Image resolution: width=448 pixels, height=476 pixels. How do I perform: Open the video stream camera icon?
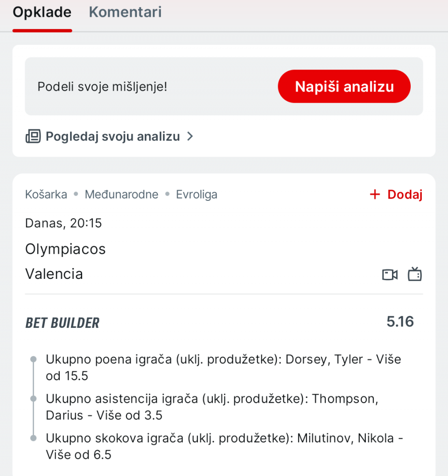pos(390,274)
